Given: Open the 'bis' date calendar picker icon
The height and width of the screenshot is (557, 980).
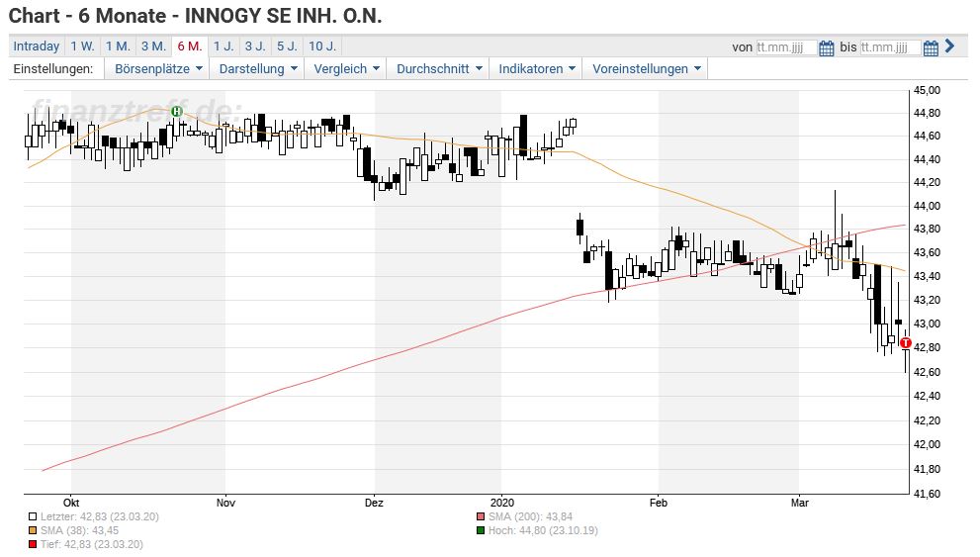Looking at the screenshot, I should pyautogui.click(x=931, y=47).
